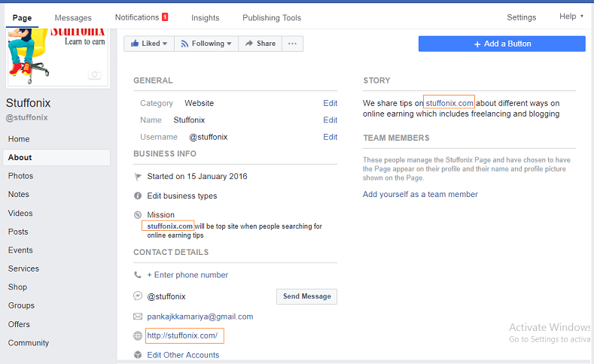This screenshot has height=364, width=594.
Task: Open the three-dot more options button
Action: (x=292, y=44)
